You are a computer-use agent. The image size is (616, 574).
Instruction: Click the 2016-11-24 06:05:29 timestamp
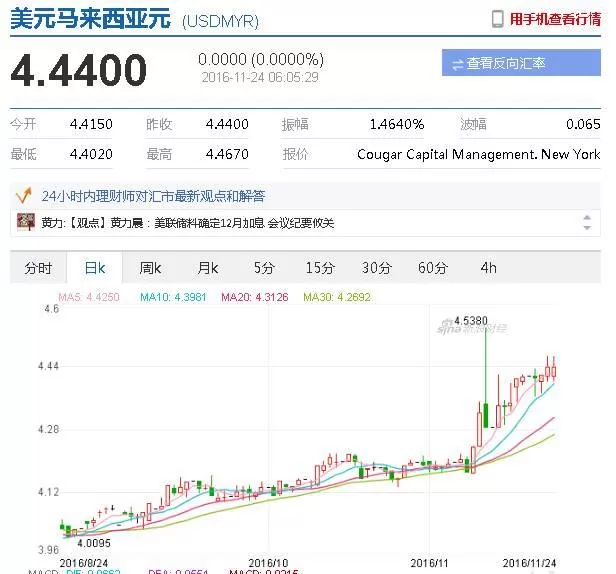tap(260, 77)
